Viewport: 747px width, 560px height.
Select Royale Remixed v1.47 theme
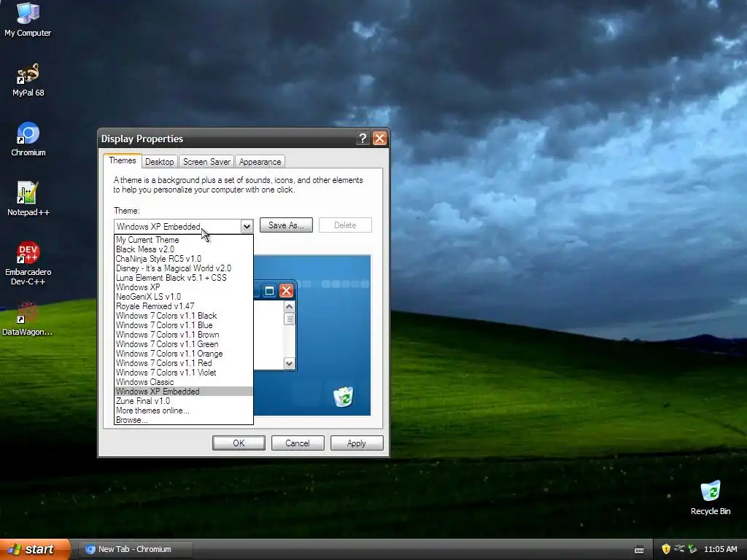183,306
